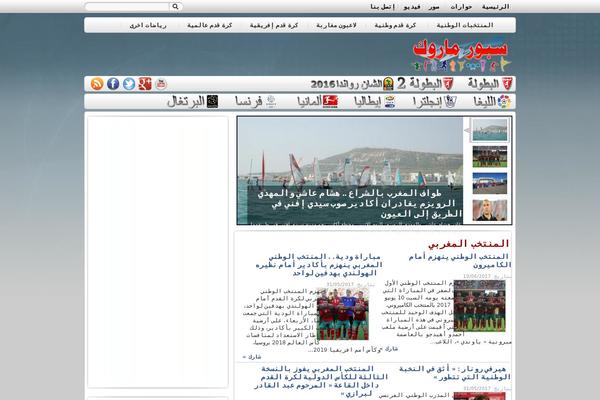The height and width of the screenshot is (400, 600).
Task: Select المنتخبات الوطنية navigation tab
Action: (465, 25)
